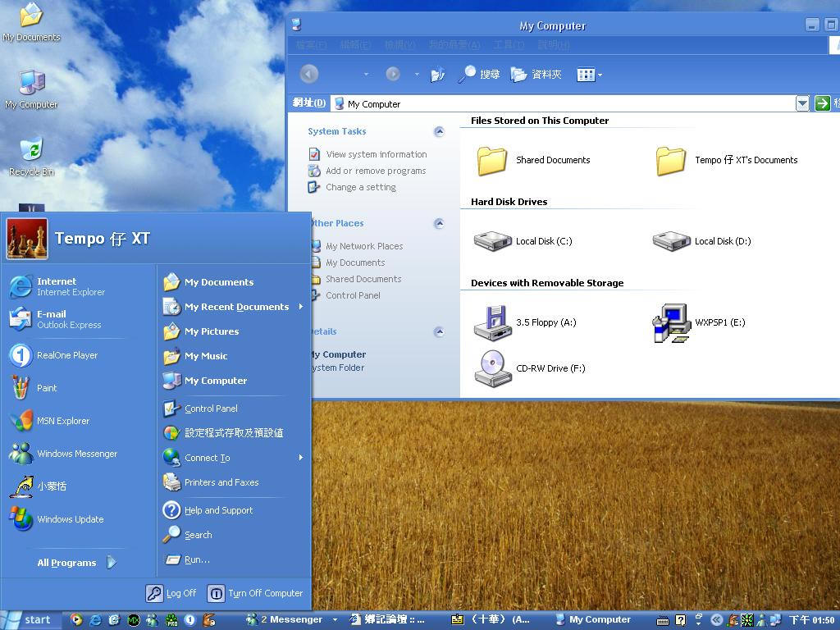The width and height of the screenshot is (840, 630).
Task: Click the Up folder toolbar icon
Action: pos(438,75)
